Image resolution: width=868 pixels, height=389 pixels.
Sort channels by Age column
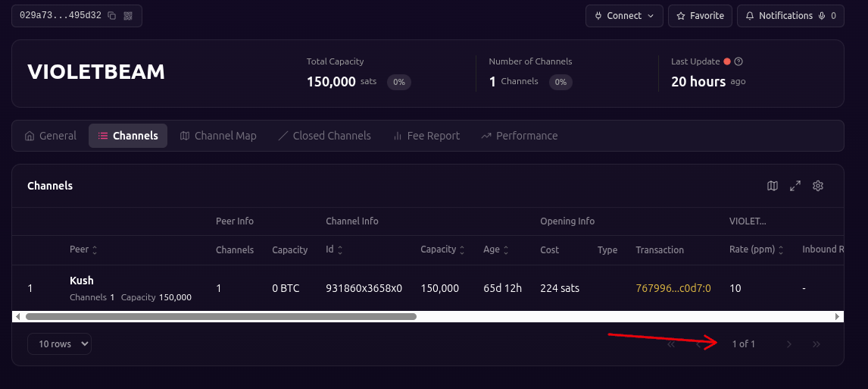pyautogui.click(x=496, y=249)
